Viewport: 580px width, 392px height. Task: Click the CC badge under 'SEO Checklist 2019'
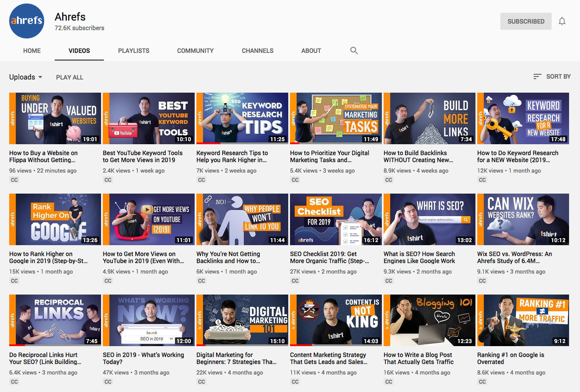[295, 281]
